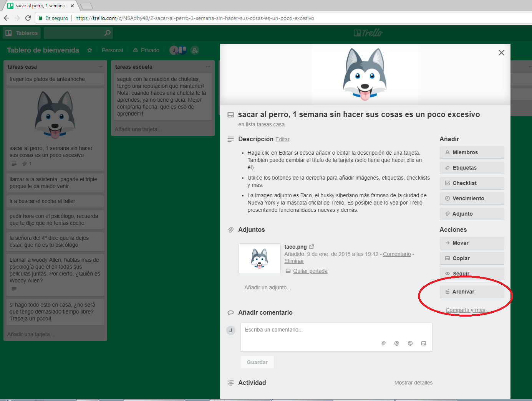Click the paperclip attach icon in comment box

[x=383, y=343]
